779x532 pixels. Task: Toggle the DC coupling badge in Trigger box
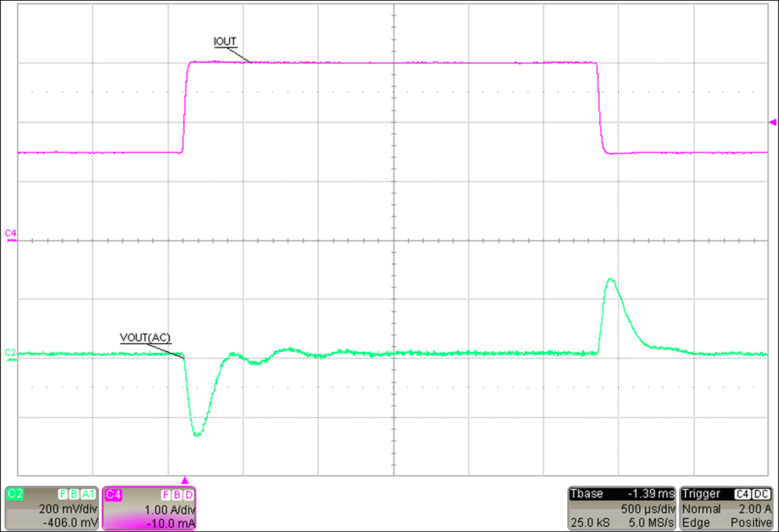pos(761,493)
